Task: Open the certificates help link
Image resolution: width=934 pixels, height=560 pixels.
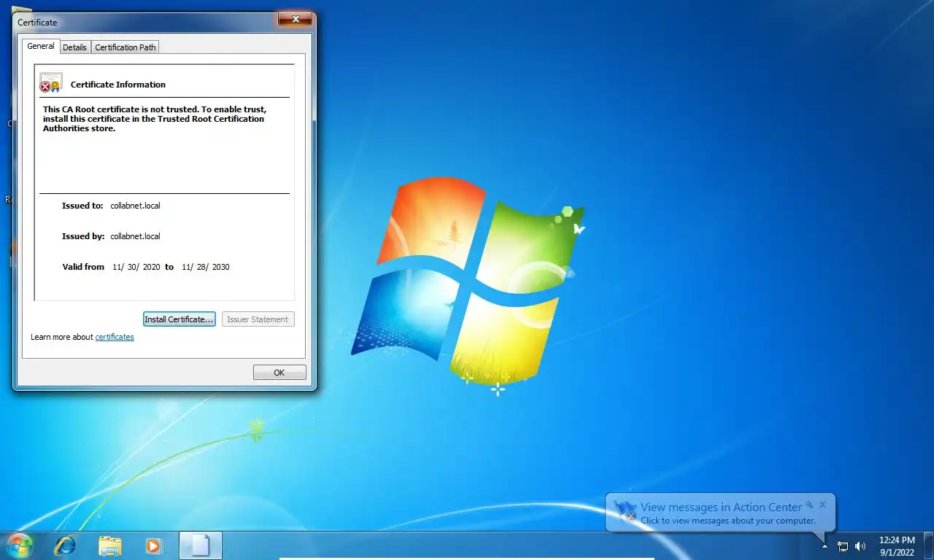Action: [115, 337]
